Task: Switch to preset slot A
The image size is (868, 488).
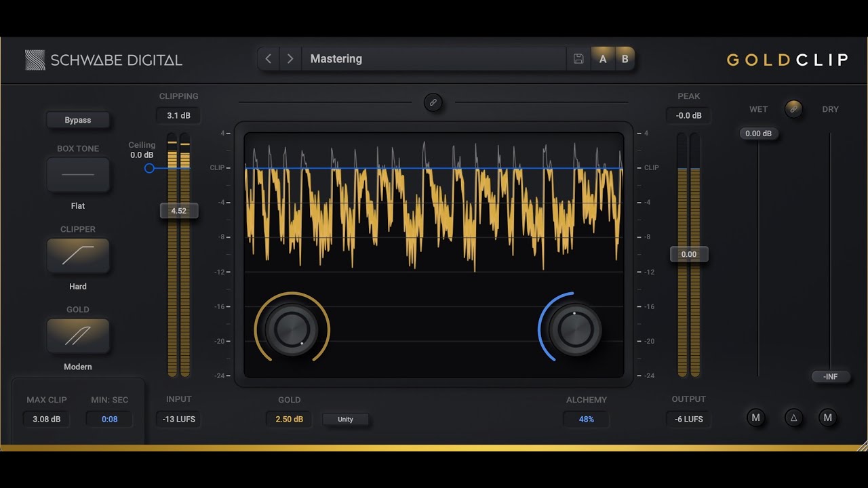Action: point(603,59)
